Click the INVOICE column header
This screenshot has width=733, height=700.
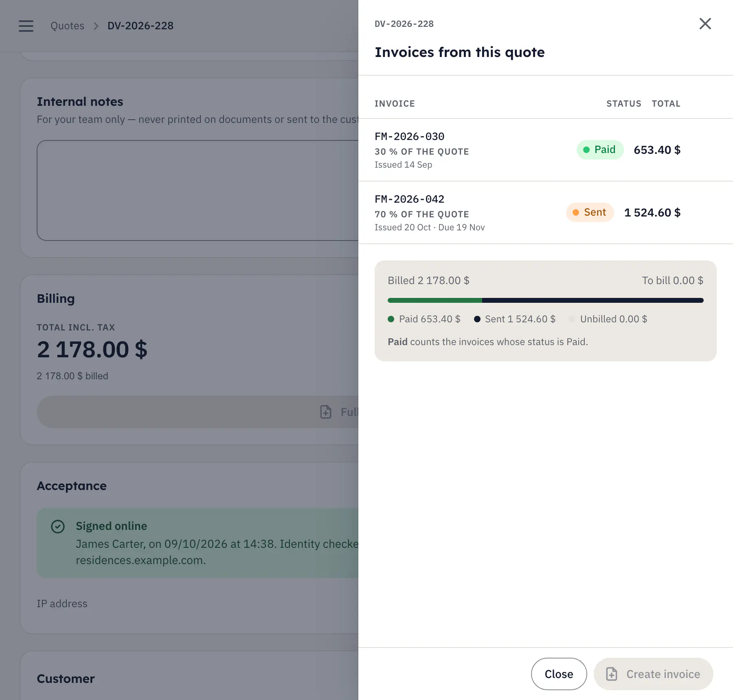(395, 104)
